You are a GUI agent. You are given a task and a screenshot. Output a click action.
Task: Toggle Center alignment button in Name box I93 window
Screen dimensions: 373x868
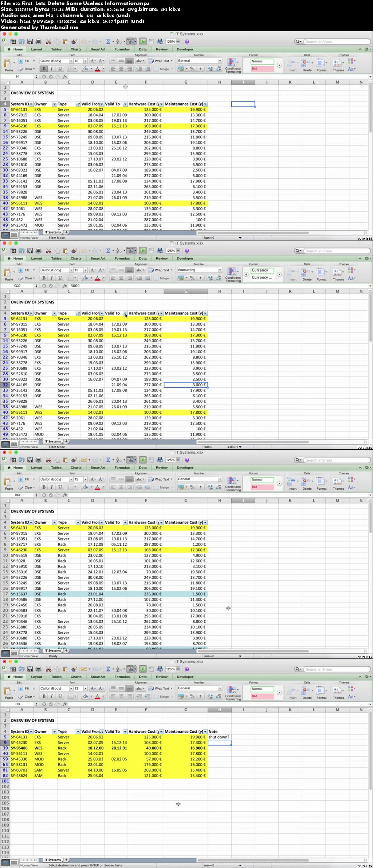pyautogui.click(x=121, y=487)
